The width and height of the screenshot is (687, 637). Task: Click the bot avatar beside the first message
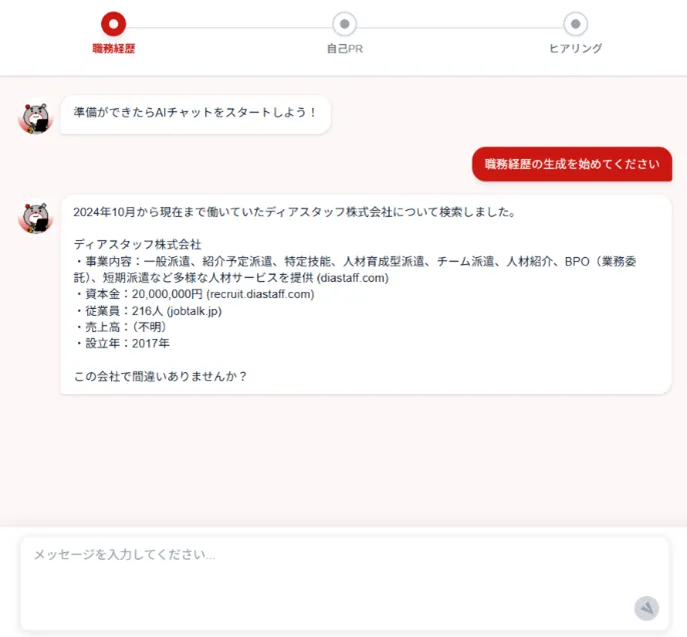(x=35, y=117)
